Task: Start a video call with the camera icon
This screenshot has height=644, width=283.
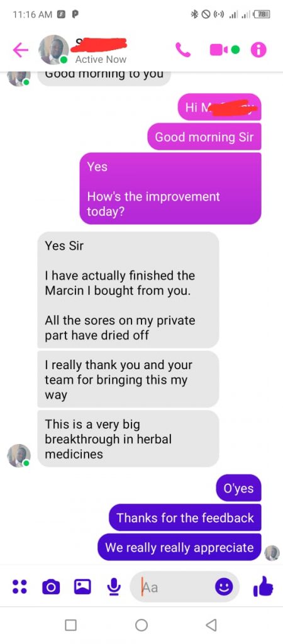Action: coord(225,50)
